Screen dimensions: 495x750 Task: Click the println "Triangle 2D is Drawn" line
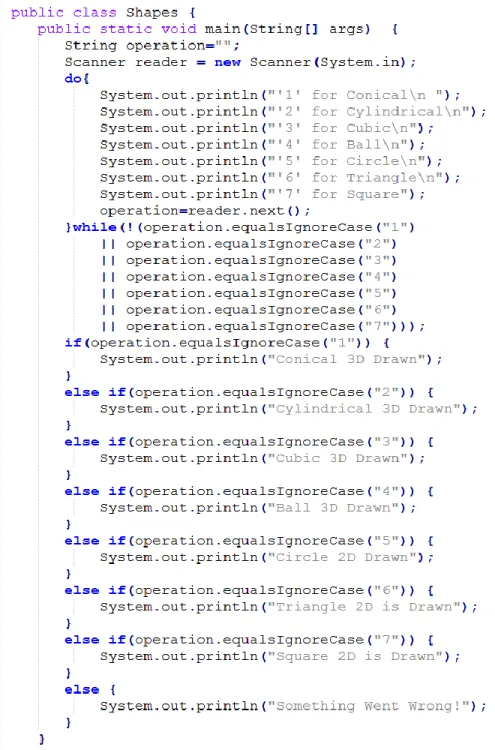tap(288, 607)
